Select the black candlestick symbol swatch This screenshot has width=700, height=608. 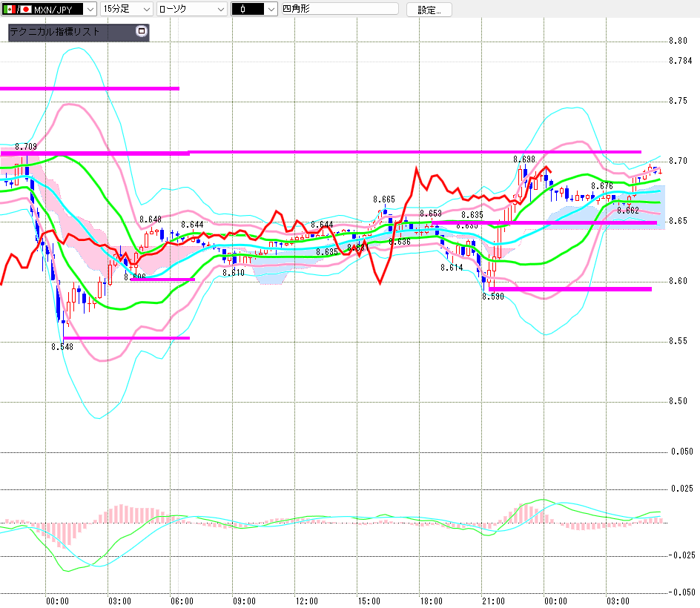(x=248, y=9)
